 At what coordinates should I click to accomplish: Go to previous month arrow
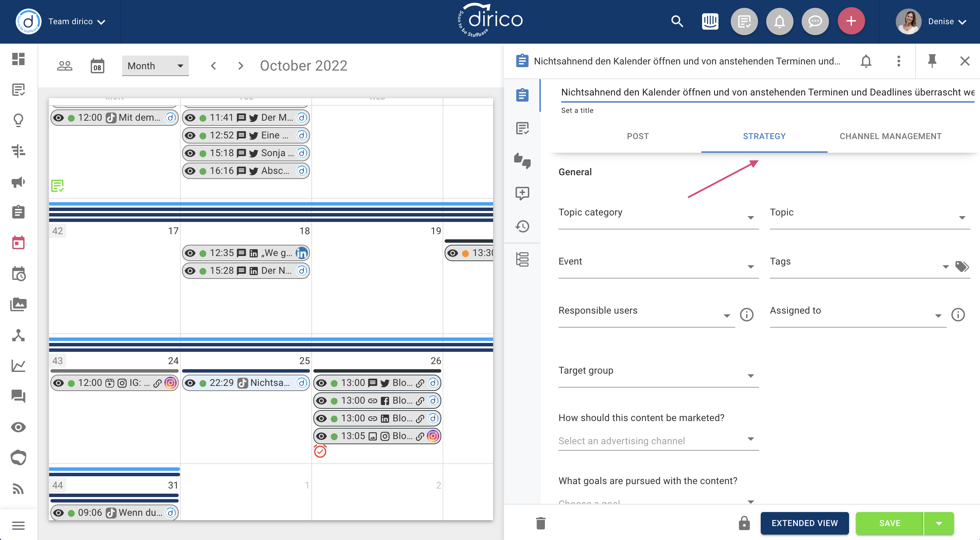click(x=213, y=66)
